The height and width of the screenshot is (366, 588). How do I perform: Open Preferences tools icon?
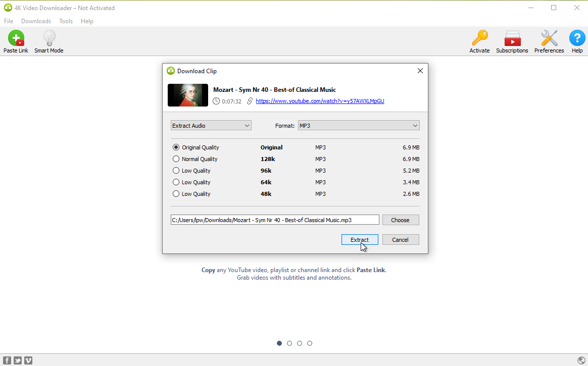click(549, 39)
